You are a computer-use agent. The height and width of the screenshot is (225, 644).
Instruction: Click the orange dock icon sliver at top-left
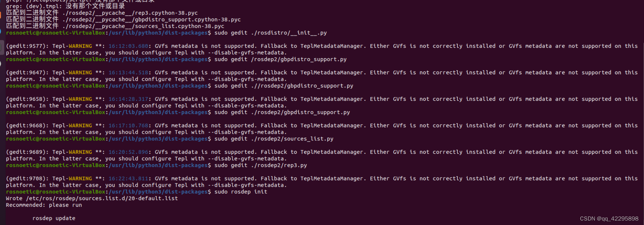1,15
